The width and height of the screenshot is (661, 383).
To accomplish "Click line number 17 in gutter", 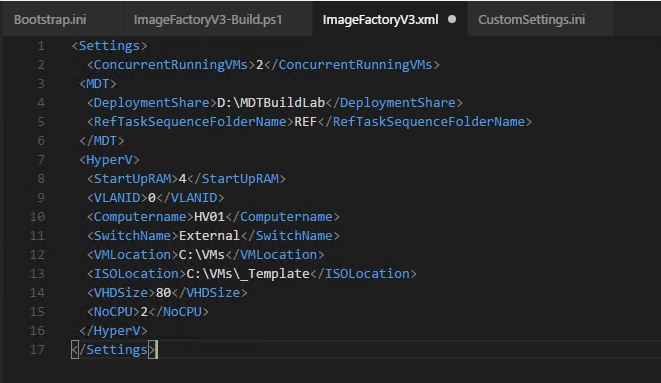I will point(37,350).
